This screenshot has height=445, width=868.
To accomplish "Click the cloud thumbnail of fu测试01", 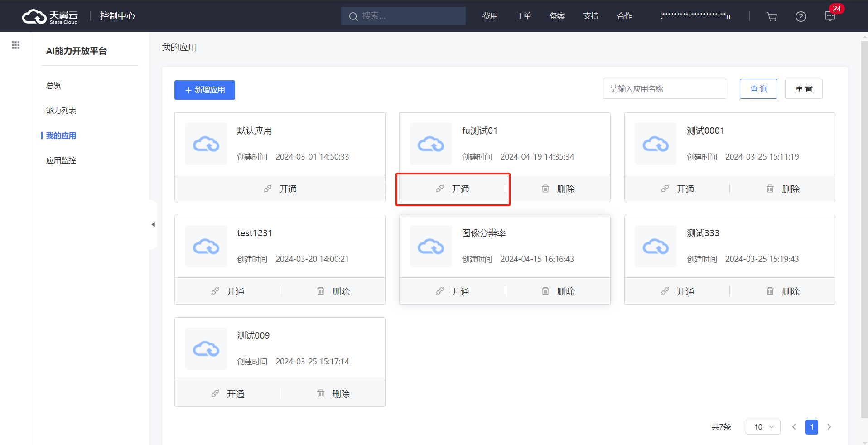I will (431, 144).
